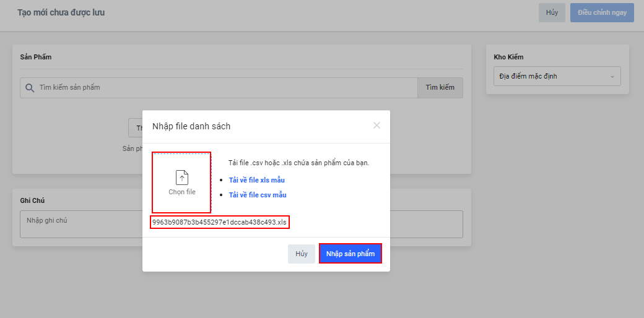Click the uploaded .xls file name
Screen dimensions: 644x318
(220, 222)
